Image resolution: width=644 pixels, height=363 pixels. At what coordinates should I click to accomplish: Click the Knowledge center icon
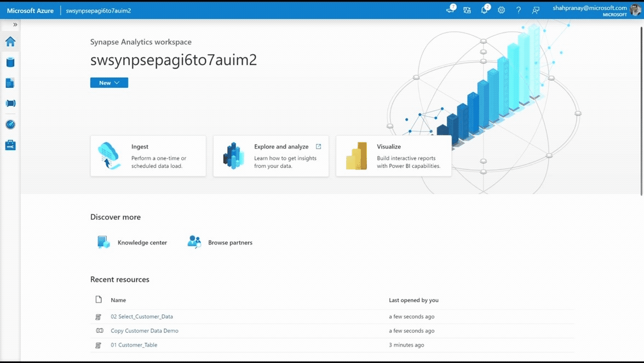pyautogui.click(x=103, y=242)
